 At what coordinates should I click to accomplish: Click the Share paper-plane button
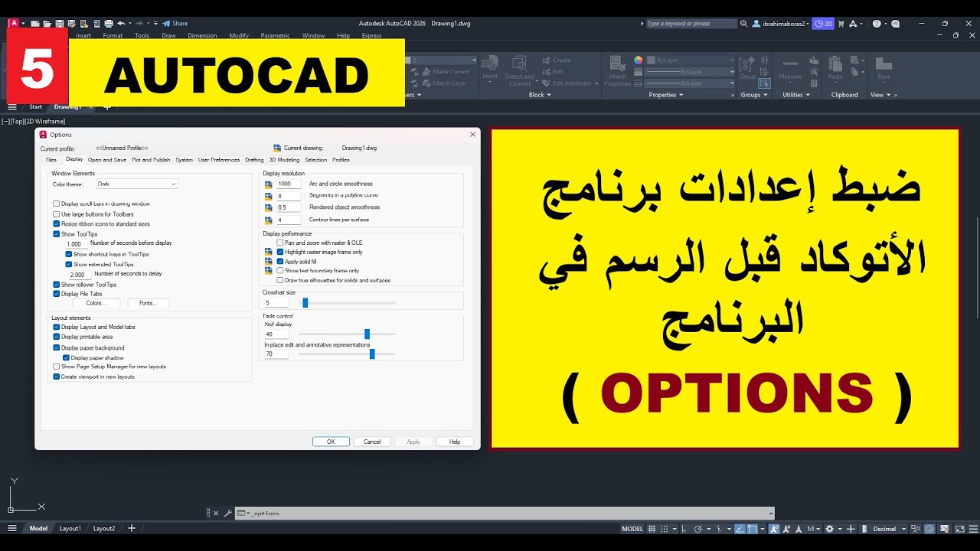(x=175, y=24)
